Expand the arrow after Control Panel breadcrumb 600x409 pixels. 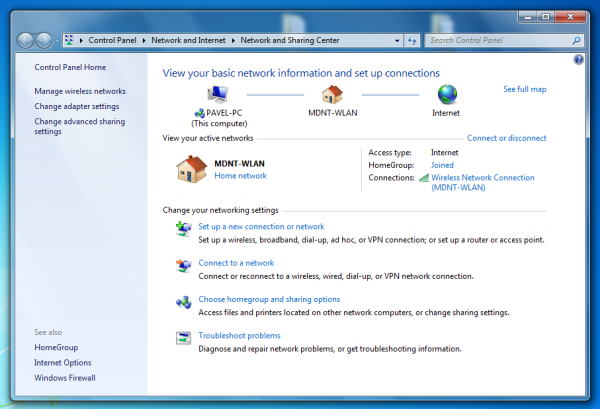[144, 40]
